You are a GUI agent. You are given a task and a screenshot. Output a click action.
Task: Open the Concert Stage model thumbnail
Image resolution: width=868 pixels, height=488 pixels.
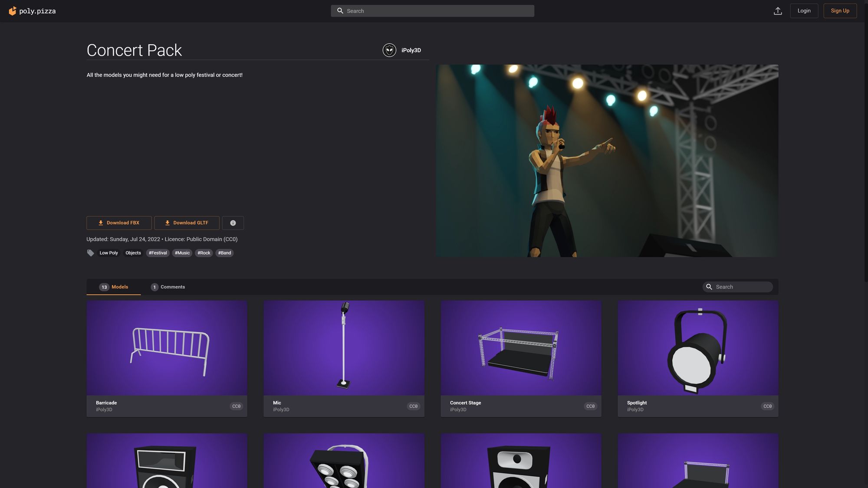click(521, 348)
